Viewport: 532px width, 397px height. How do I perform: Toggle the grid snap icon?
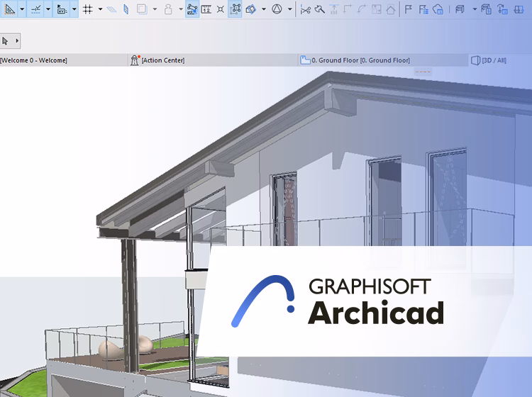(x=87, y=9)
